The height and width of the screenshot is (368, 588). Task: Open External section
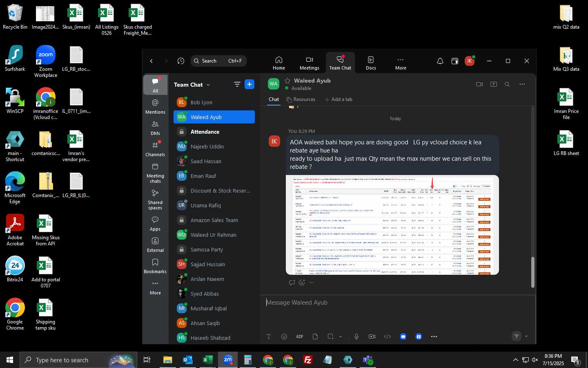(x=155, y=245)
